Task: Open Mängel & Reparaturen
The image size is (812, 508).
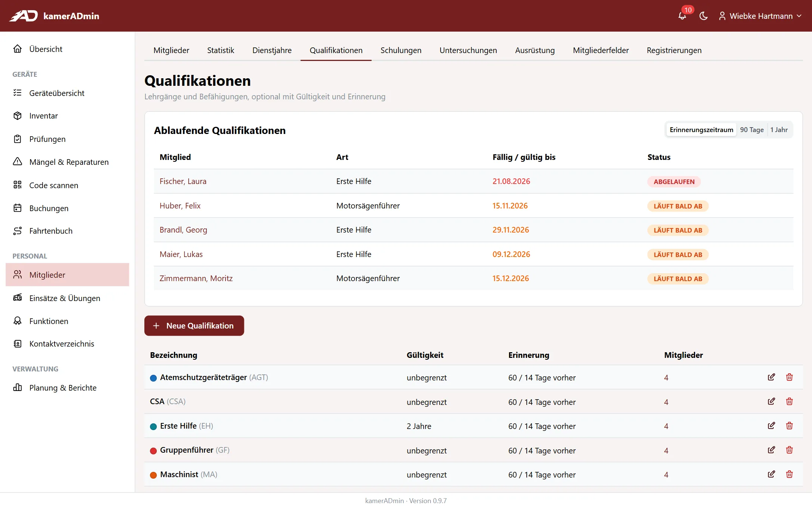Action: point(67,162)
